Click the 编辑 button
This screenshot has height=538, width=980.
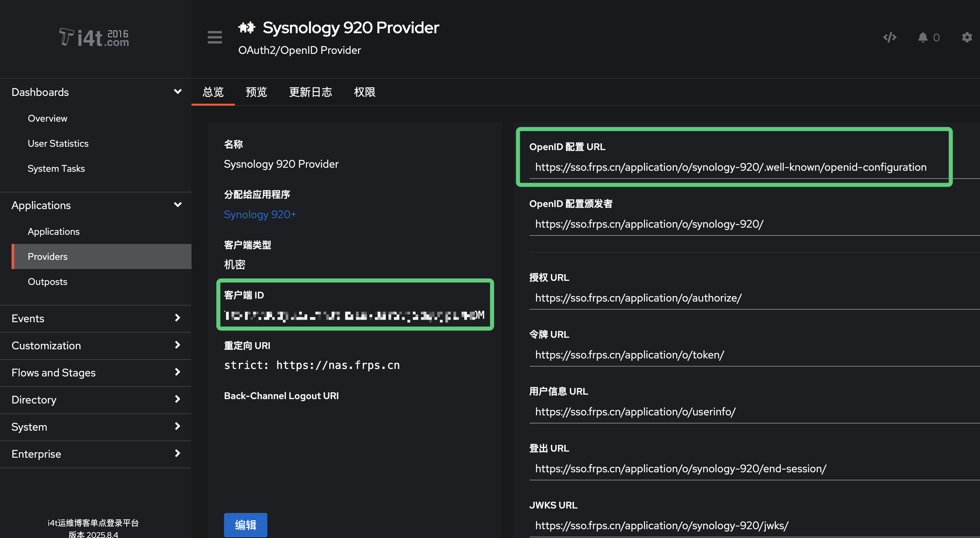245,525
